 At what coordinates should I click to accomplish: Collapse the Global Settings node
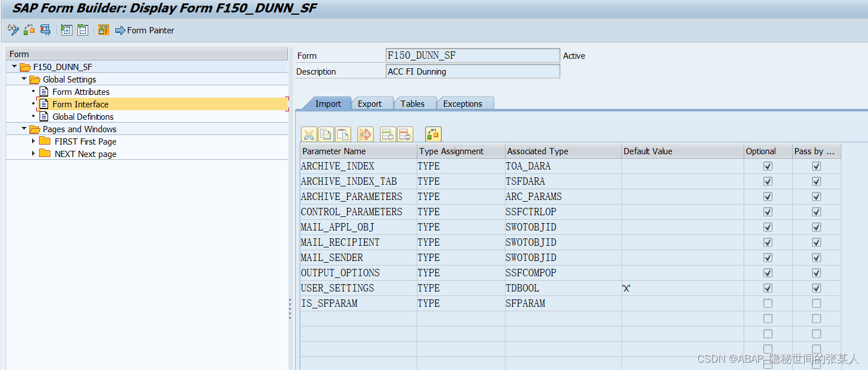(24, 79)
